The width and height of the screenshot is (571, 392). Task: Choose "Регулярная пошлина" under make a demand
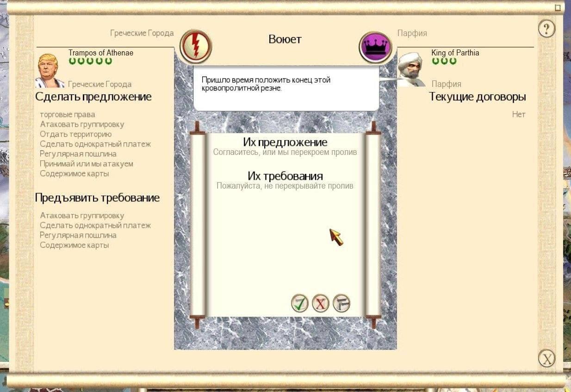coord(78,235)
